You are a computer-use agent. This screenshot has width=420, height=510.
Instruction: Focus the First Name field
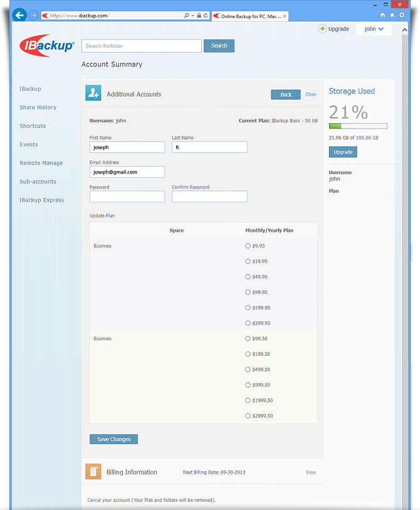click(127, 147)
